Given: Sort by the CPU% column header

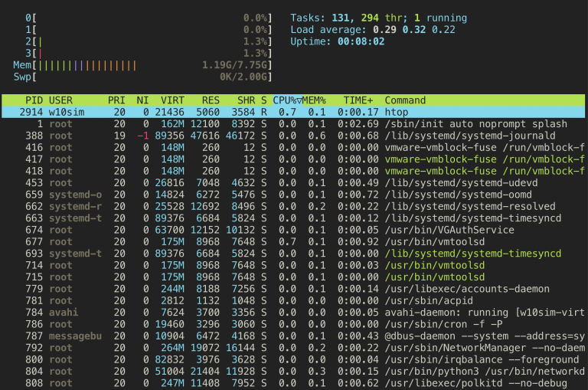Looking at the screenshot, I should click(287, 100).
